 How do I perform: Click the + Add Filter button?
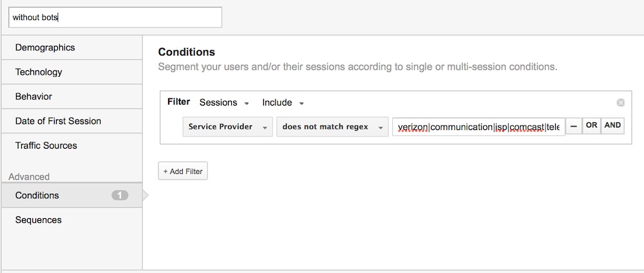(x=183, y=171)
